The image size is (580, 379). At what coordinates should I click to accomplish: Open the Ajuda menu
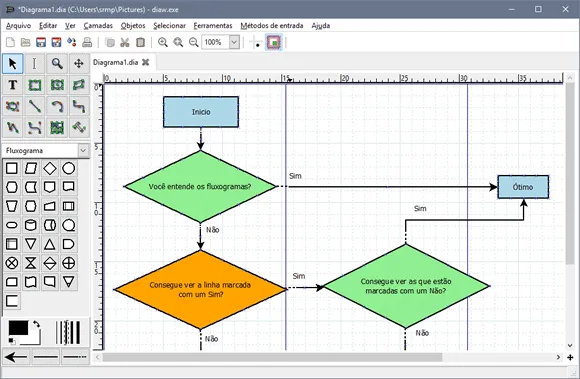click(321, 26)
